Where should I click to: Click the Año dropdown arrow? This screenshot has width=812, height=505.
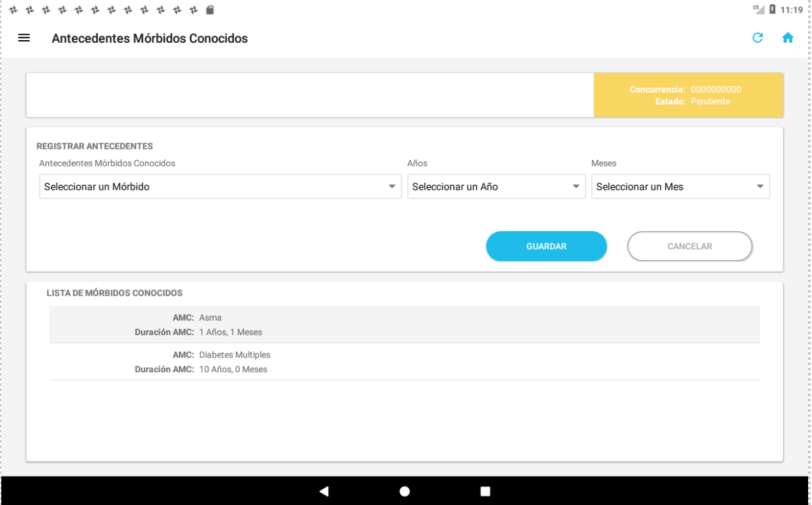point(576,186)
